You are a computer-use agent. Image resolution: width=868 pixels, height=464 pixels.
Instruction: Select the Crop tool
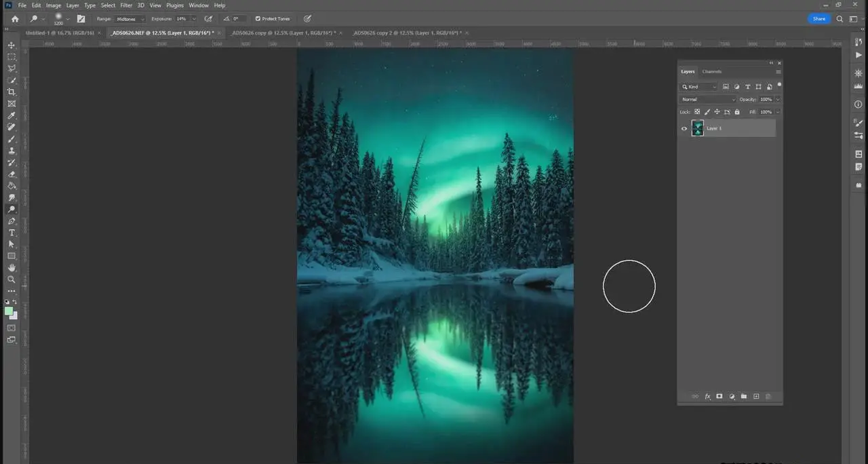click(x=12, y=92)
